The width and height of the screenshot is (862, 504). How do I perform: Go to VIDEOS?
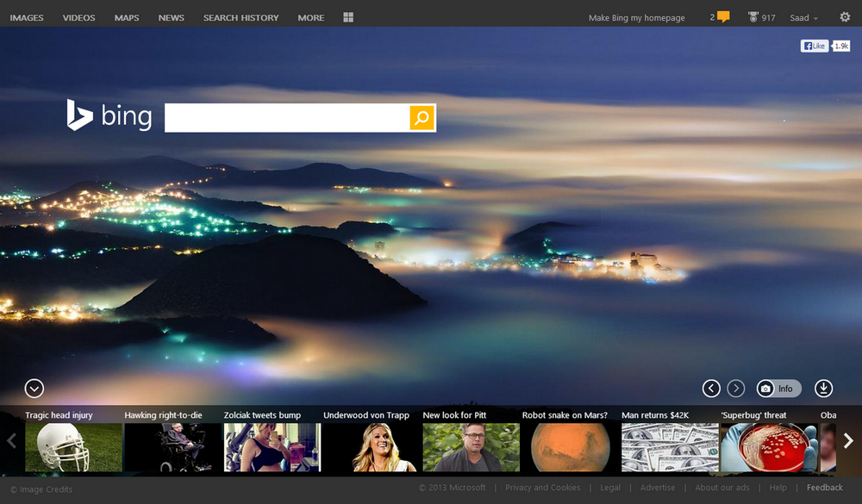click(x=78, y=17)
